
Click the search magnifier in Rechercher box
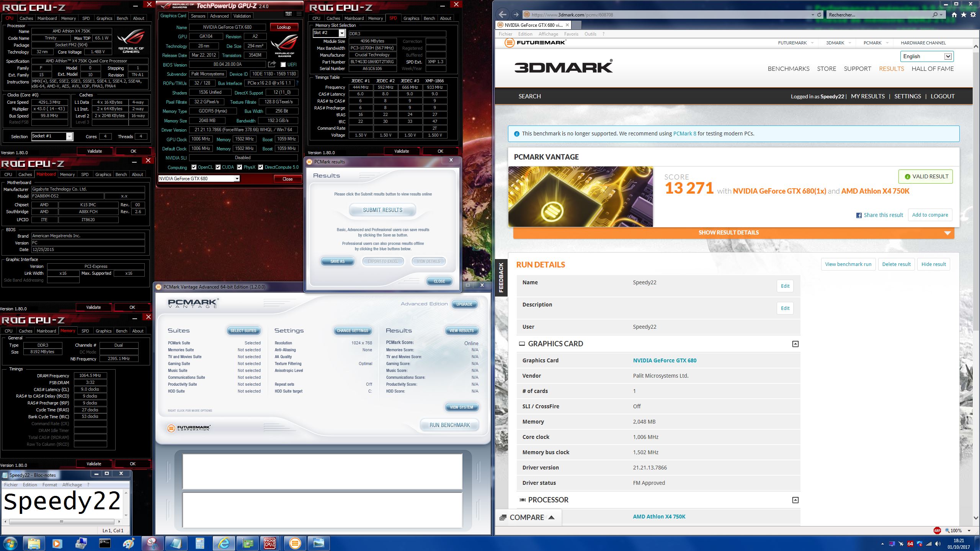point(935,15)
